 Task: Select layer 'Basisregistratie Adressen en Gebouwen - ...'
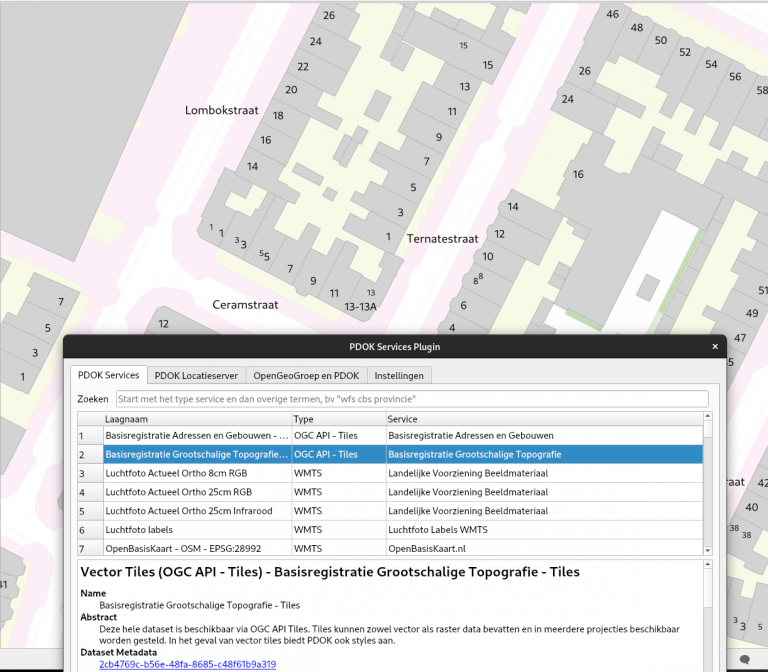pos(197,436)
